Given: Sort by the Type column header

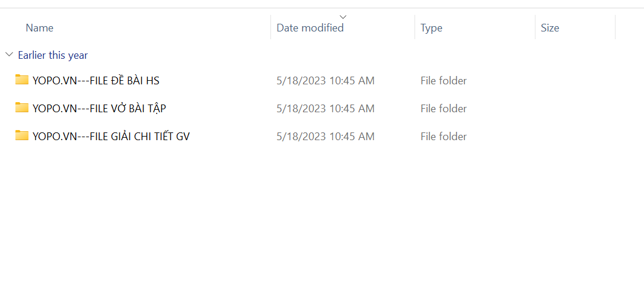Looking at the screenshot, I should pos(431,28).
